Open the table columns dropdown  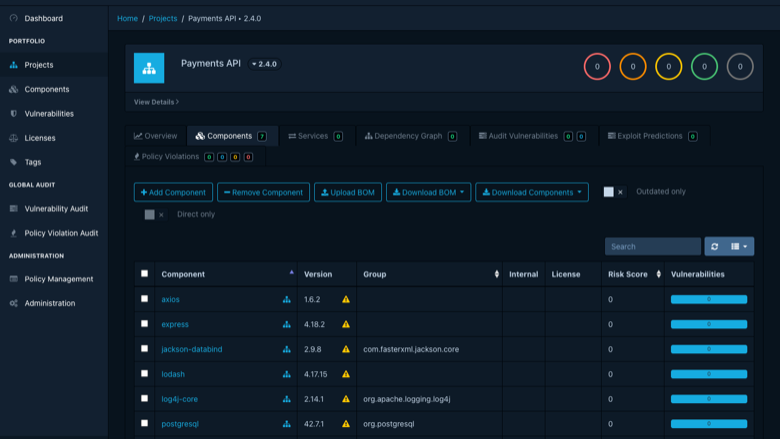point(739,246)
